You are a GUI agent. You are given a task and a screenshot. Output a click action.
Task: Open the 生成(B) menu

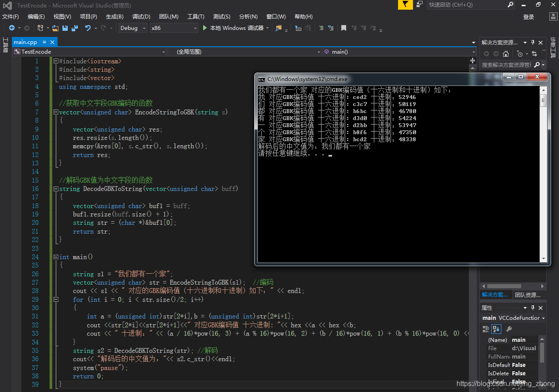tap(114, 17)
